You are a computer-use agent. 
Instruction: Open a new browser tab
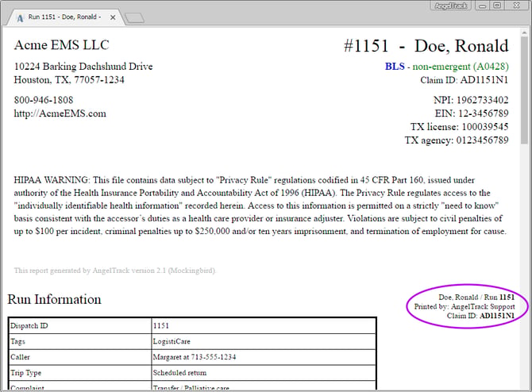[x=135, y=18]
